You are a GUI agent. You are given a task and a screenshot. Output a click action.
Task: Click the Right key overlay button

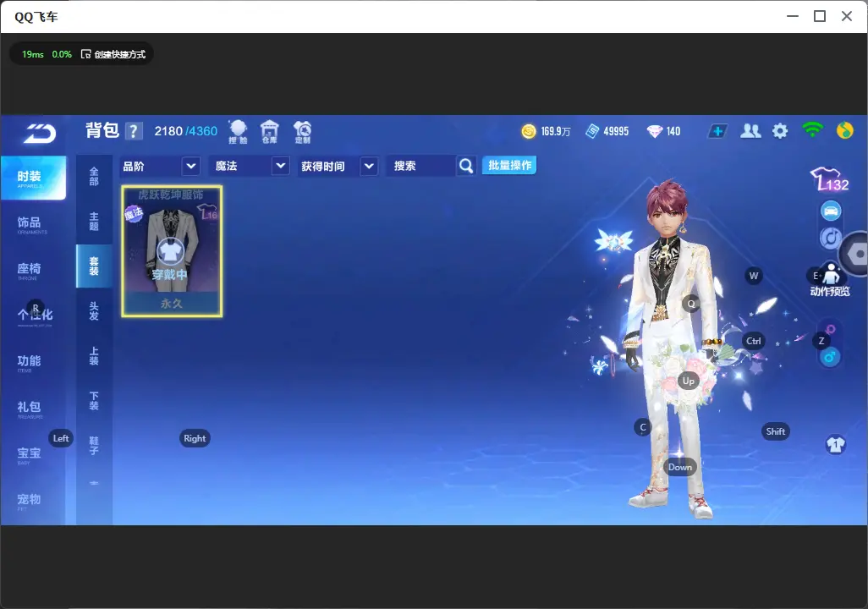[195, 438]
